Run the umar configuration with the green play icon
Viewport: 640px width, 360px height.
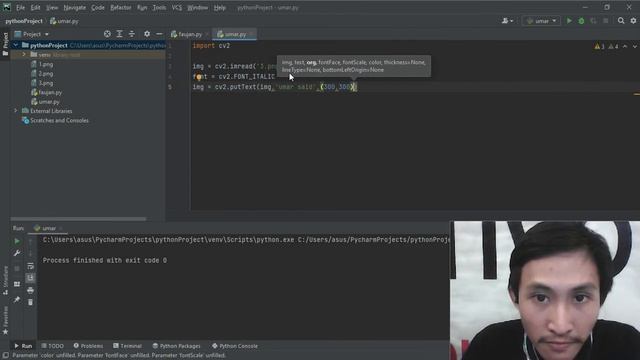point(569,21)
